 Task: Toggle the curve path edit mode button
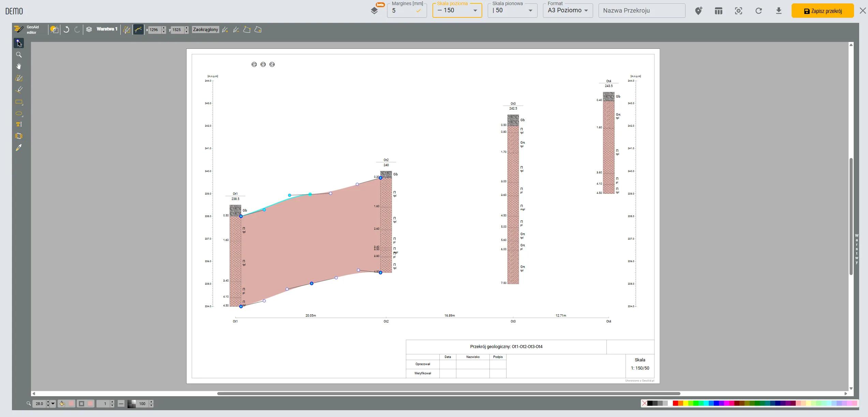point(138,30)
